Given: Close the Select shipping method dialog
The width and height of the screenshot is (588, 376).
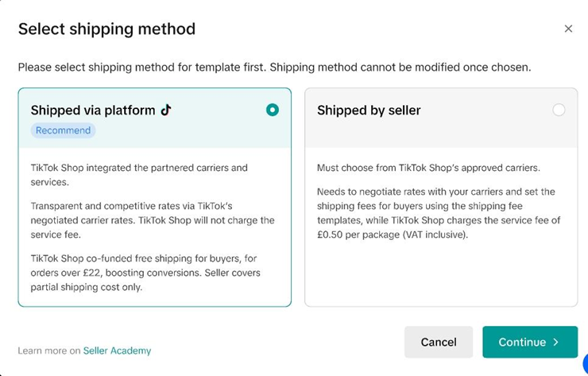Looking at the screenshot, I should click(568, 29).
